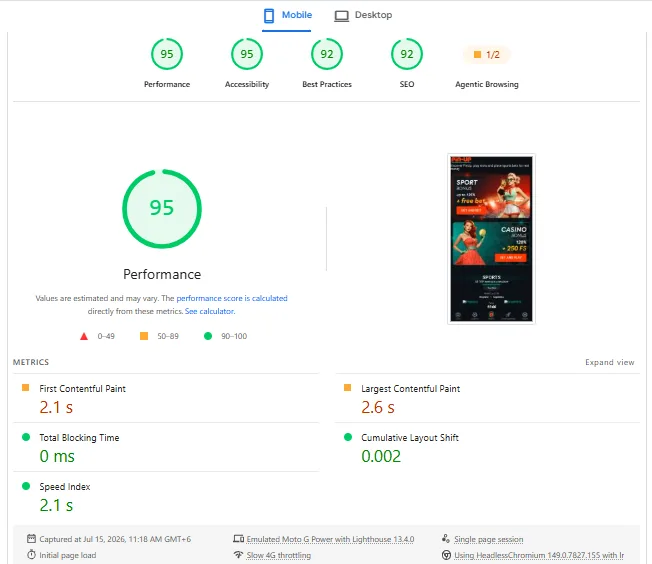Click the Speed Index value 2.1 s

tap(56, 505)
